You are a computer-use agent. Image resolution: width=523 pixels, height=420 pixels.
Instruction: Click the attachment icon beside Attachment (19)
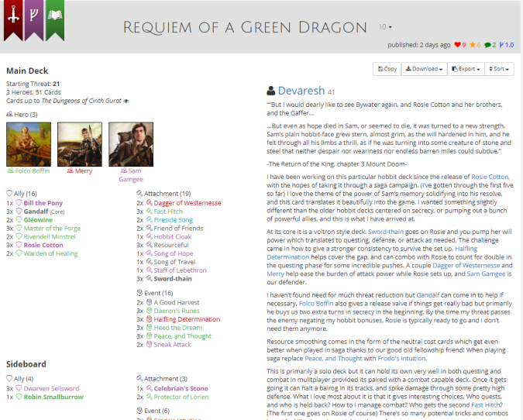(x=139, y=193)
